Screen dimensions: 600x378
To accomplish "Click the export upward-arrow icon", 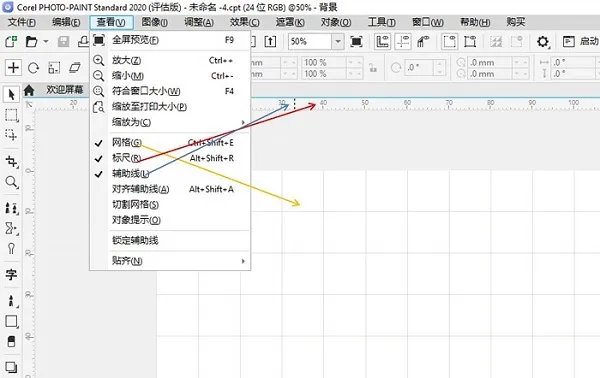I will tap(270, 41).
